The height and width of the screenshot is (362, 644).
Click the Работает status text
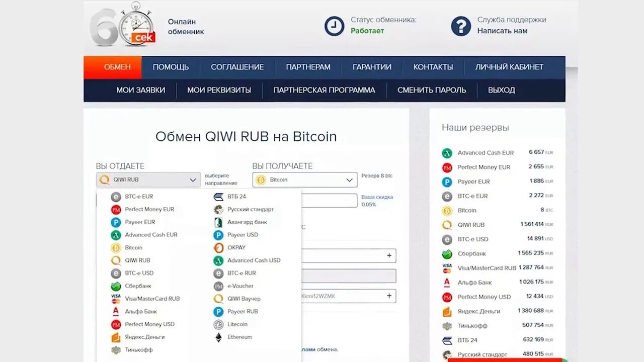[x=367, y=31]
